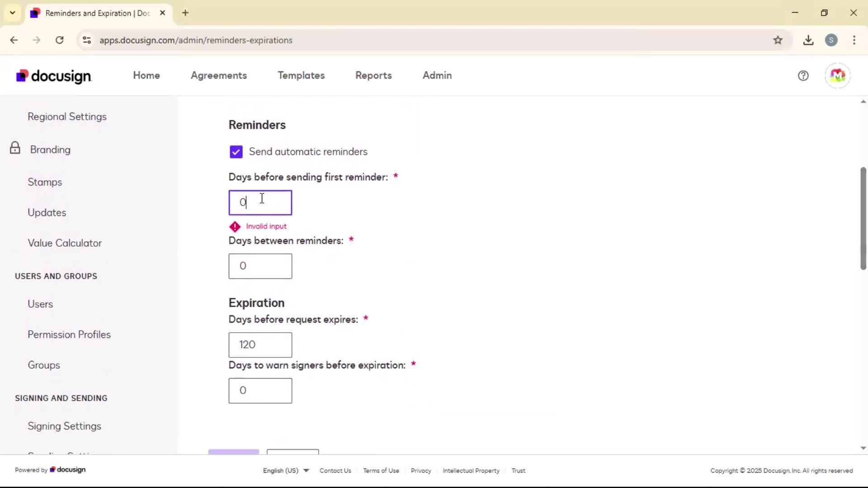Reload the page

coord(59,40)
